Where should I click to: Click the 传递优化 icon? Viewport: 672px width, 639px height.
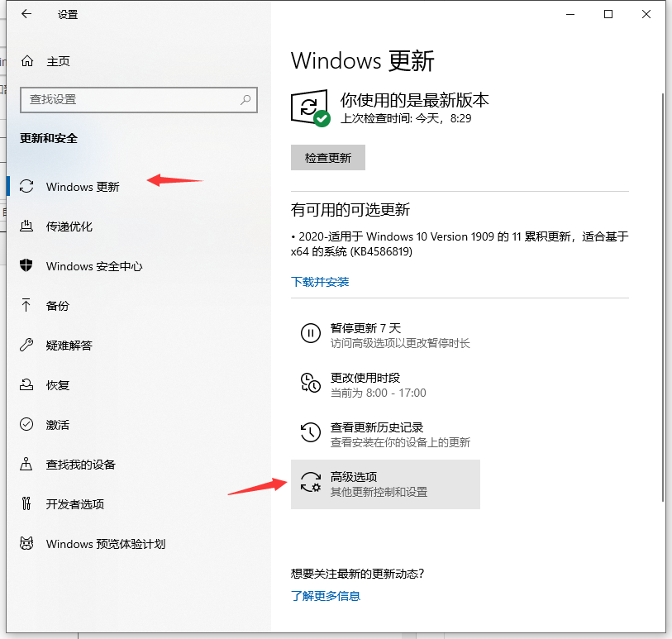tap(26, 226)
